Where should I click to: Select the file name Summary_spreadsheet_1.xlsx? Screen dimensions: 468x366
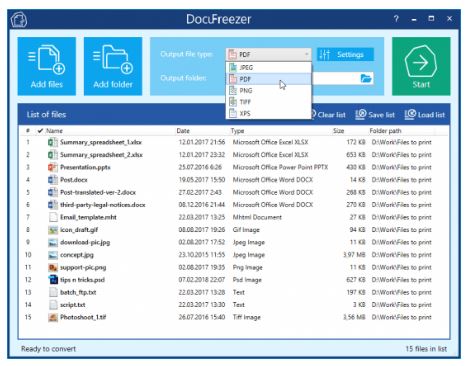[x=101, y=142]
